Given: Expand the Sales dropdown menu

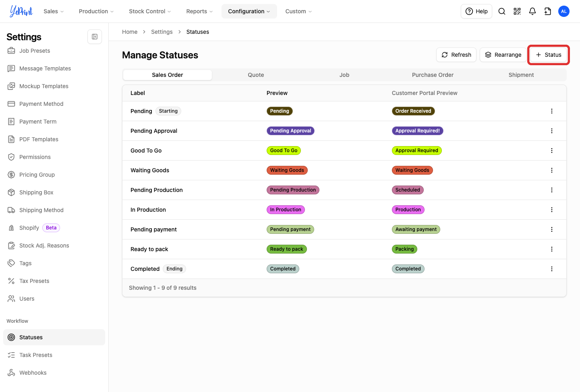Looking at the screenshot, I should coord(54,11).
